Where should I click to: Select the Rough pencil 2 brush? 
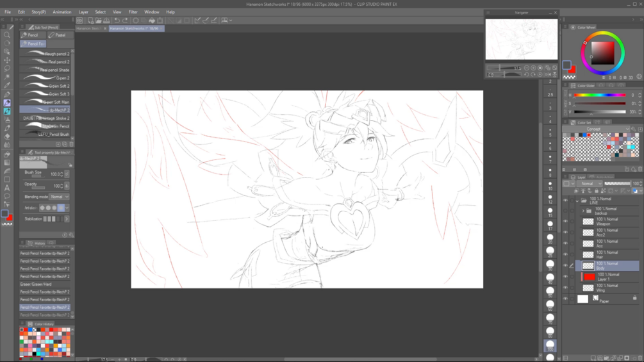45,54
